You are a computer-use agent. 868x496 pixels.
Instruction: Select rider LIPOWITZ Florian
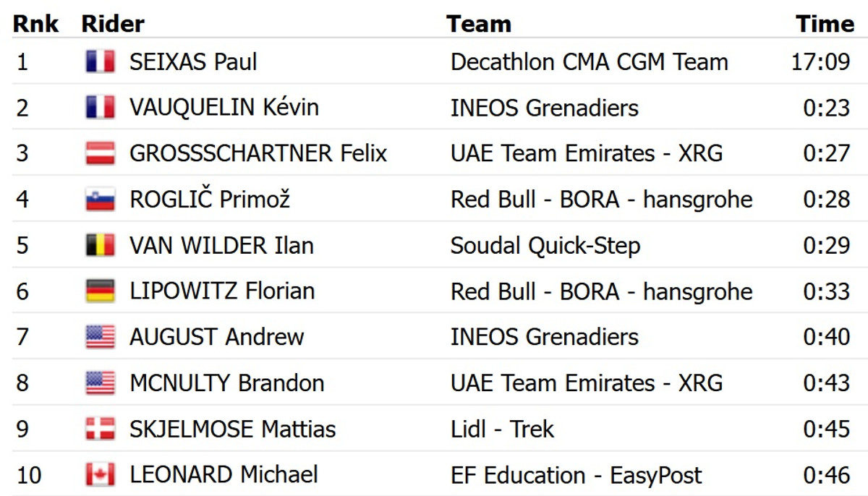click(x=222, y=291)
